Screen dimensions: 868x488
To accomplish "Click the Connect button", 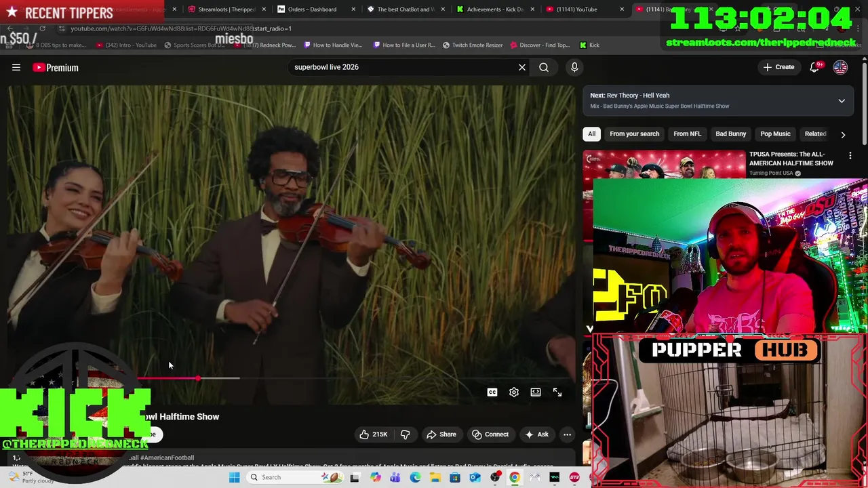I will [x=490, y=434].
